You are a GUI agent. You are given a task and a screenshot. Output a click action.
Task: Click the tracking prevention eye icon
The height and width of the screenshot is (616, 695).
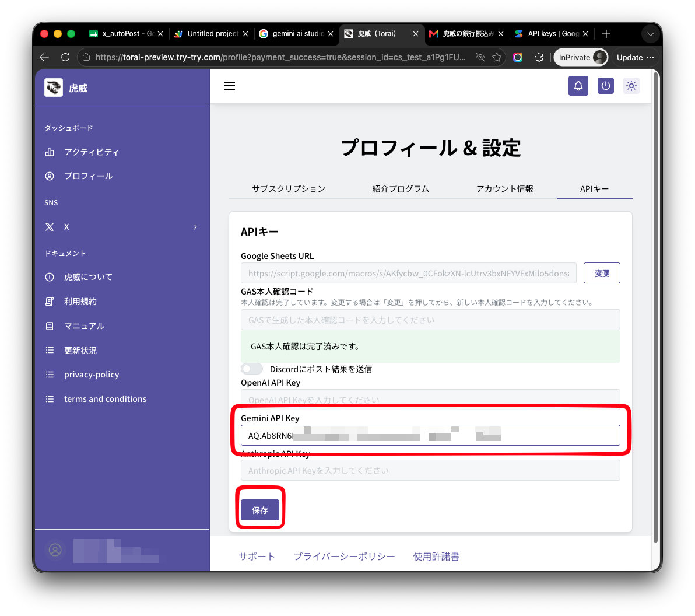[x=480, y=57]
